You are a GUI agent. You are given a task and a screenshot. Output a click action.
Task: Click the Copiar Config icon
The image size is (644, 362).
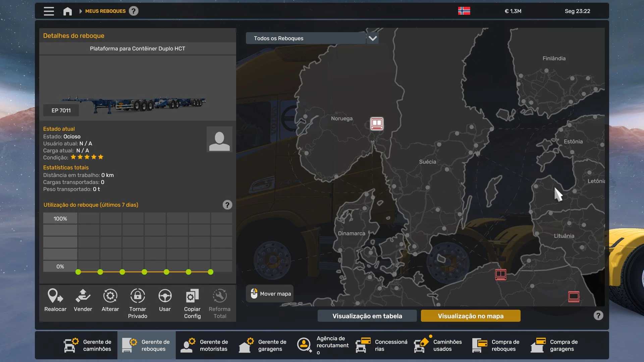tap(192, 296)
